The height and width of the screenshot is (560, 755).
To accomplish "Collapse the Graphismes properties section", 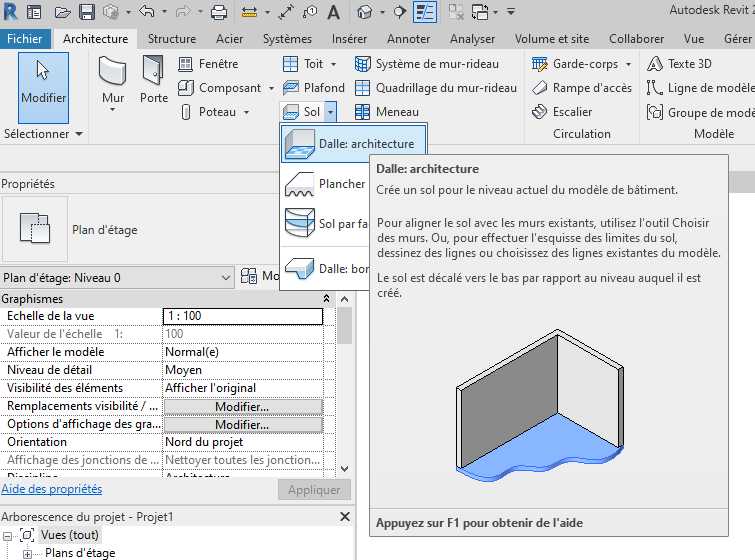I will (326, 299).
